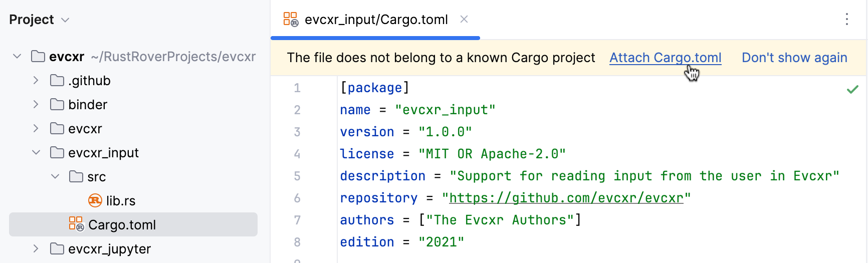
Task: Click the Don't show again link
Action: click(794, 58)
